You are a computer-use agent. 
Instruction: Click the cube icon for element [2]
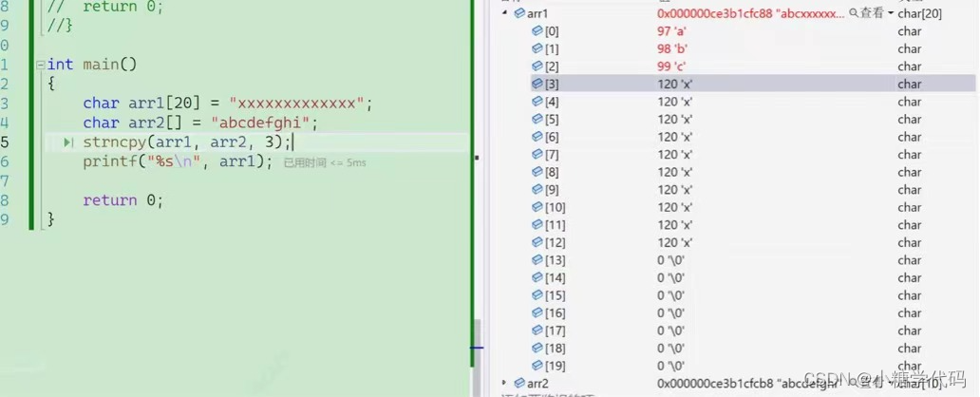(x=537, y=66)
